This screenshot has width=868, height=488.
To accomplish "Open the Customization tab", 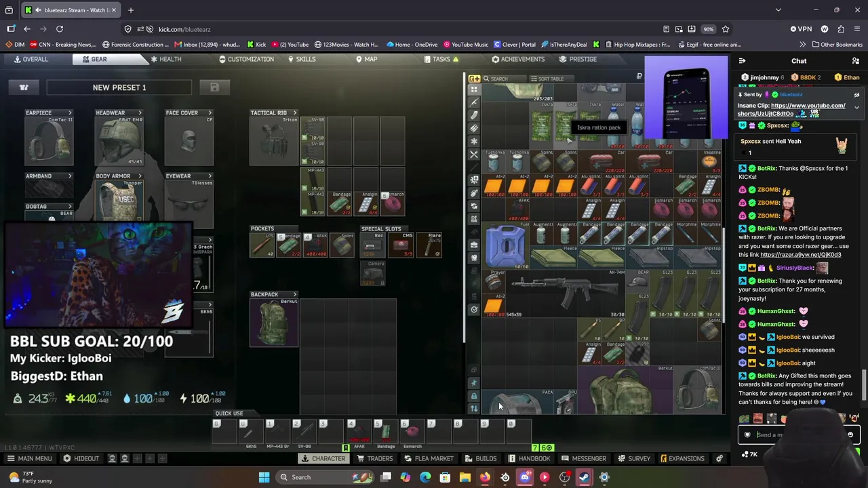I will pyautogui.click(x=246, y=59).
